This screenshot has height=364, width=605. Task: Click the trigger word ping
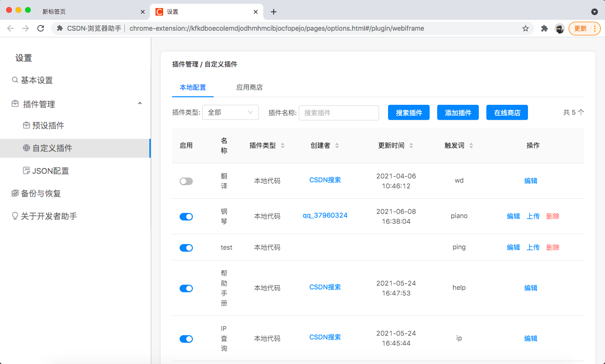coord(459,247)
